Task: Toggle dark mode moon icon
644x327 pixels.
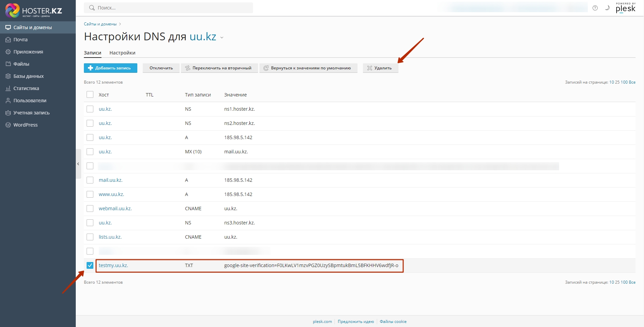Action: point(607,8)
